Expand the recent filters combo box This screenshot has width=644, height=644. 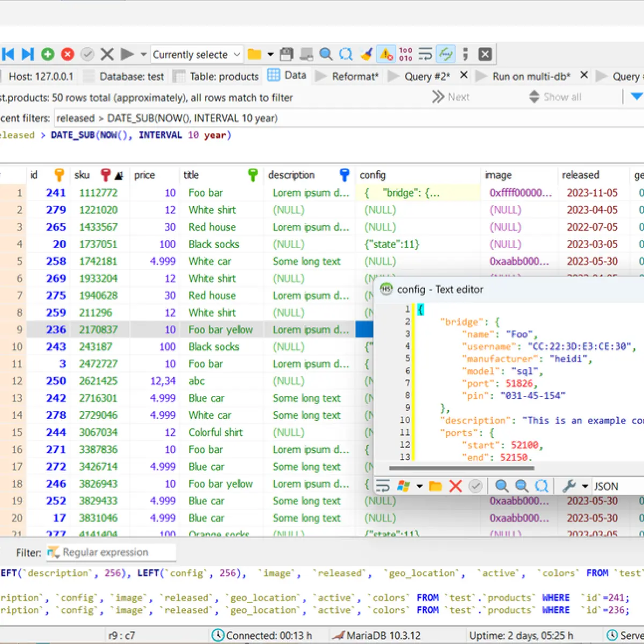click(x=349, y=118)
